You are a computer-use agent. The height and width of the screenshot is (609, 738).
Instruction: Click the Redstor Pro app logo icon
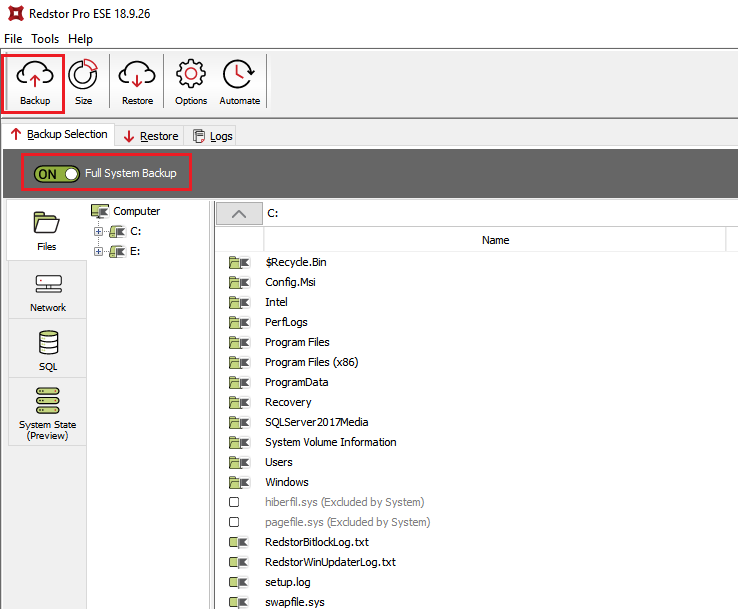16,13
